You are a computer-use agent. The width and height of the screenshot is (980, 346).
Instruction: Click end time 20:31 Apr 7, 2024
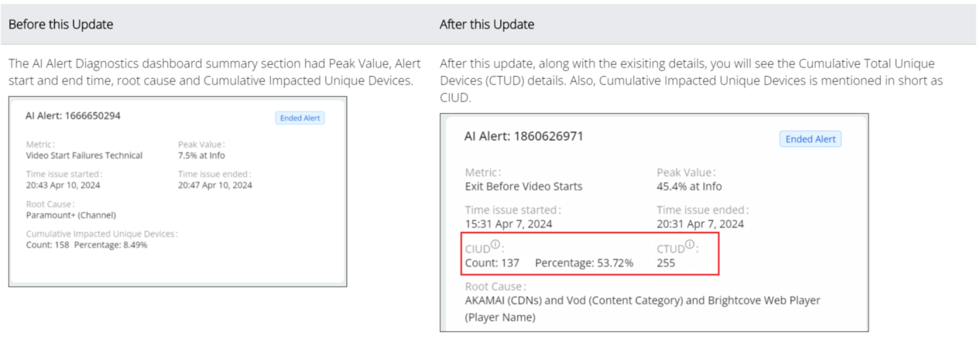point(700,224)
